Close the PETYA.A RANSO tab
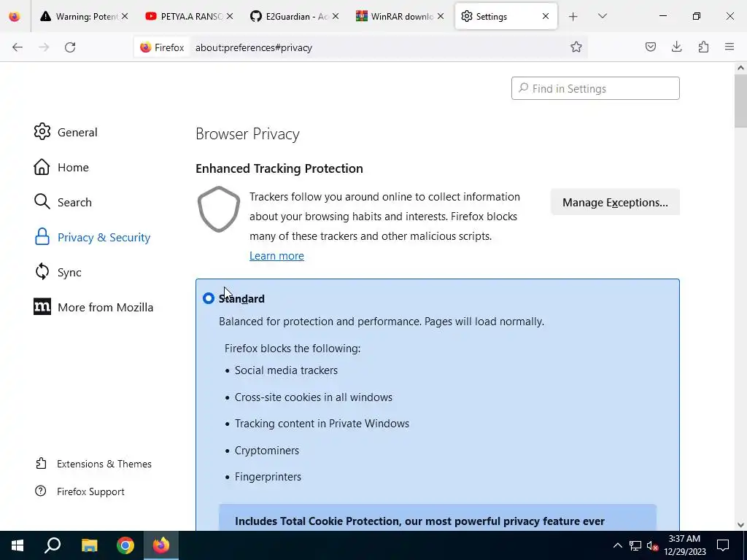Viewport: 747px width, 560px height. 230,17
